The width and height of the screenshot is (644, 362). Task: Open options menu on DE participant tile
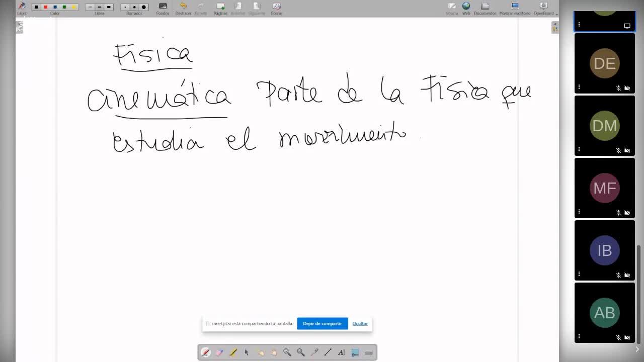click(x=579, y=87)
